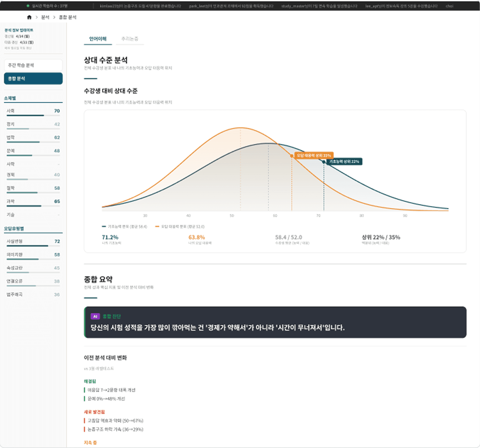Select the 법학 topic row with score 62
This screenshot has height=448, width=480.
(33, 139)
